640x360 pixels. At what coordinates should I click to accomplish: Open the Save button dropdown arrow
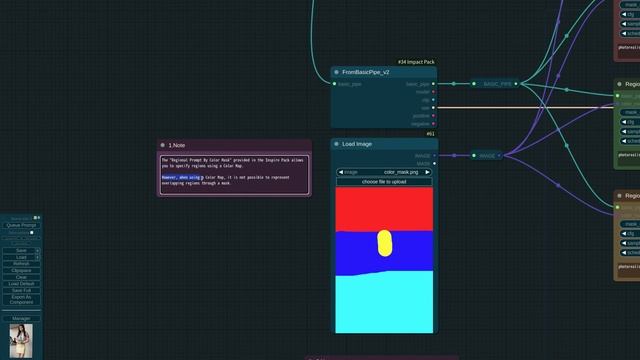[x=37, y=251]
